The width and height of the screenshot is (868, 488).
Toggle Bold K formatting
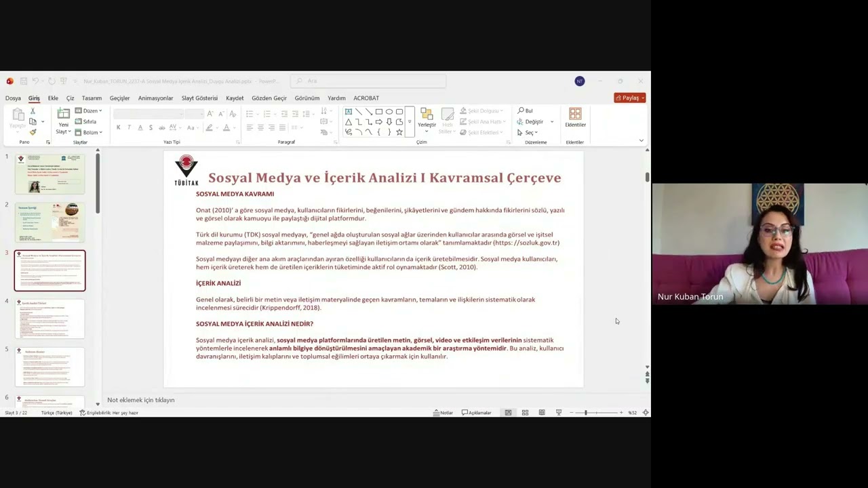pyautogui.click(x=118, y=127)
